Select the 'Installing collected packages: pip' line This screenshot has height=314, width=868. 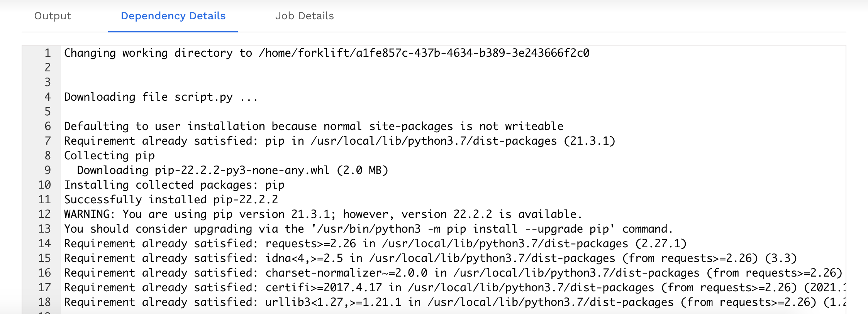point(174,185)
